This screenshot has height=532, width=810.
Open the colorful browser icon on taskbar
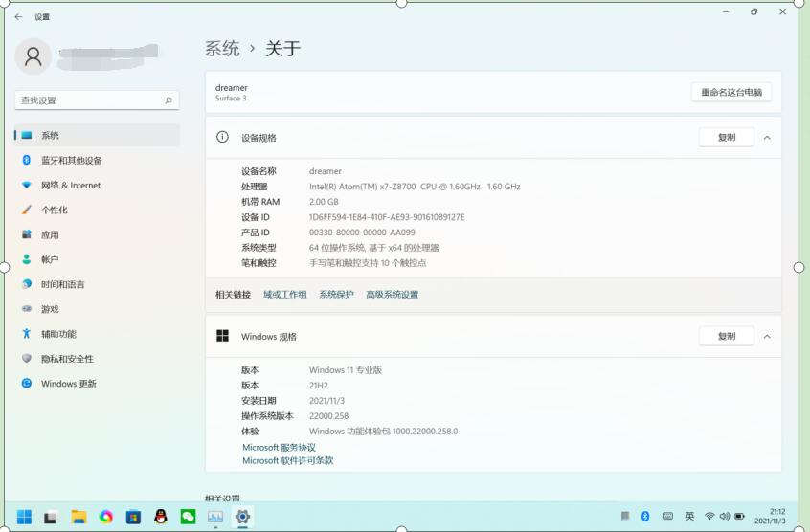click(x=106, y=517)
